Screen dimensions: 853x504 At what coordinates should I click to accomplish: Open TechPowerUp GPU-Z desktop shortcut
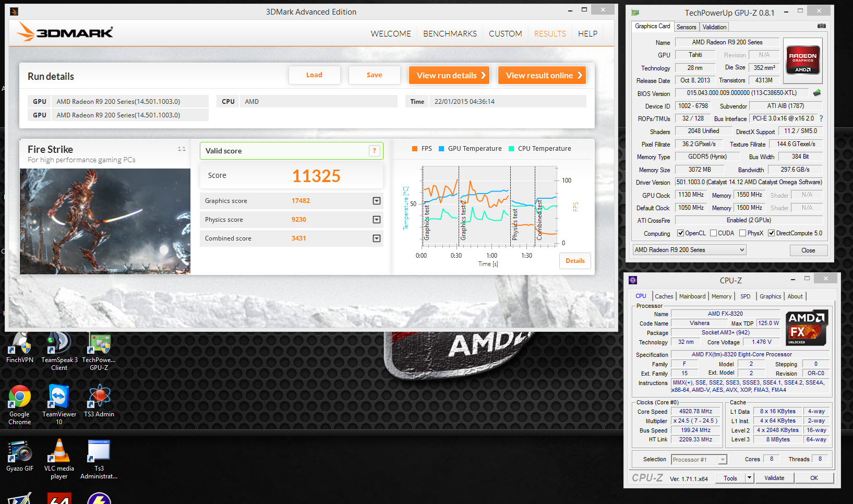coord(99,351)
